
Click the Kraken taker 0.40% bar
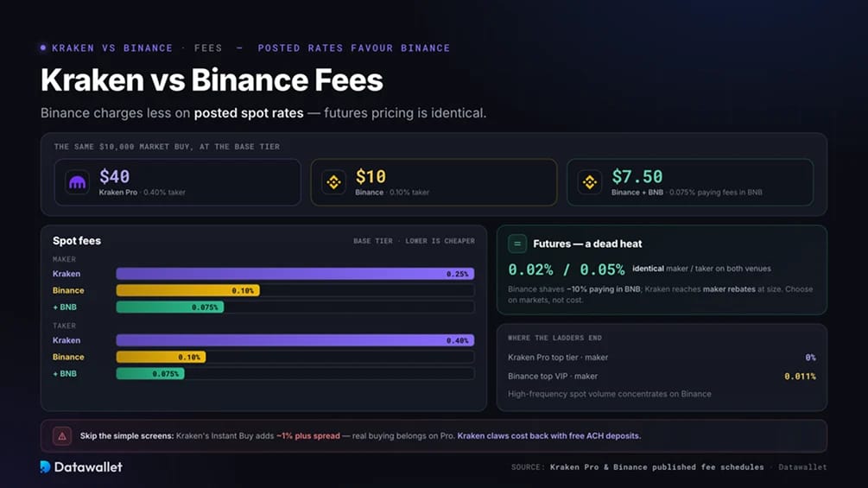coord(295,340)
